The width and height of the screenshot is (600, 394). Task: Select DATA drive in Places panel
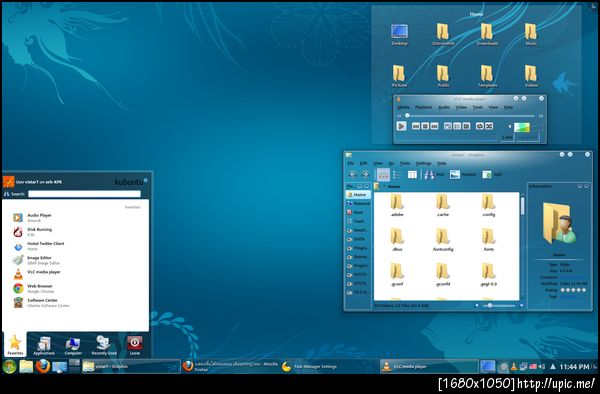coord(357,239)
